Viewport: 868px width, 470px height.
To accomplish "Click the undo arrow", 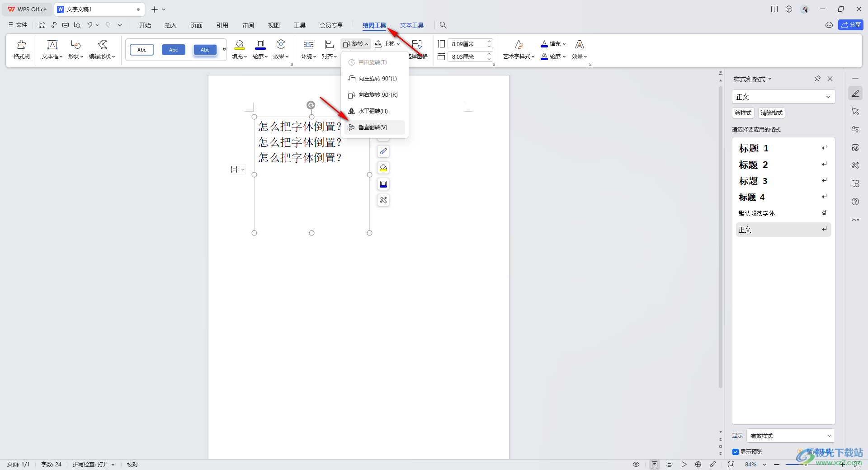I will (x=90, y=25).
